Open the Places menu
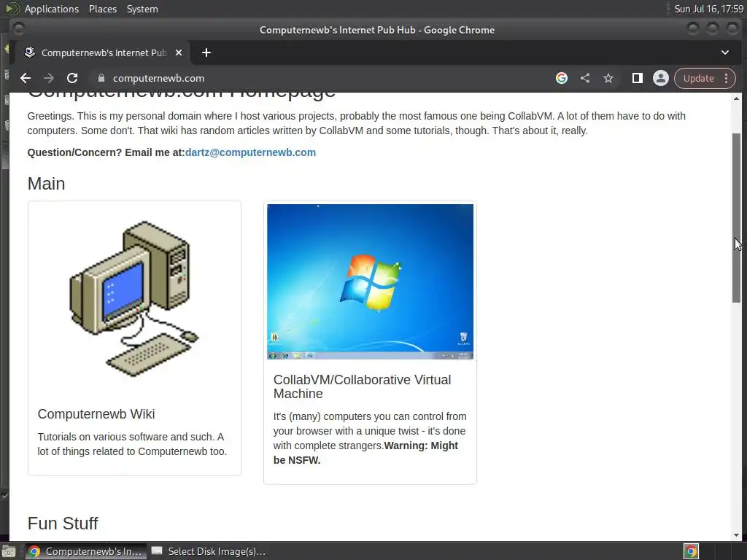The image size is (747, 560). (x=102, y=9)
